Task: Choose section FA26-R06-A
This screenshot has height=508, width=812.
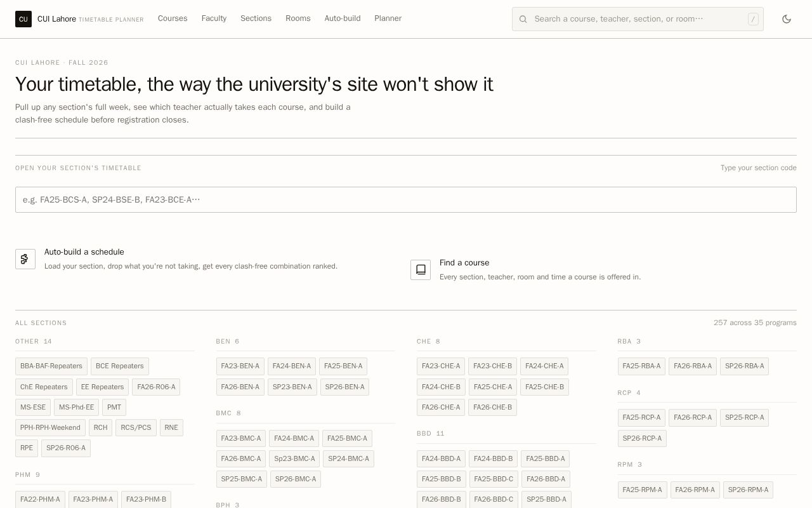Action: pos(156,387)
